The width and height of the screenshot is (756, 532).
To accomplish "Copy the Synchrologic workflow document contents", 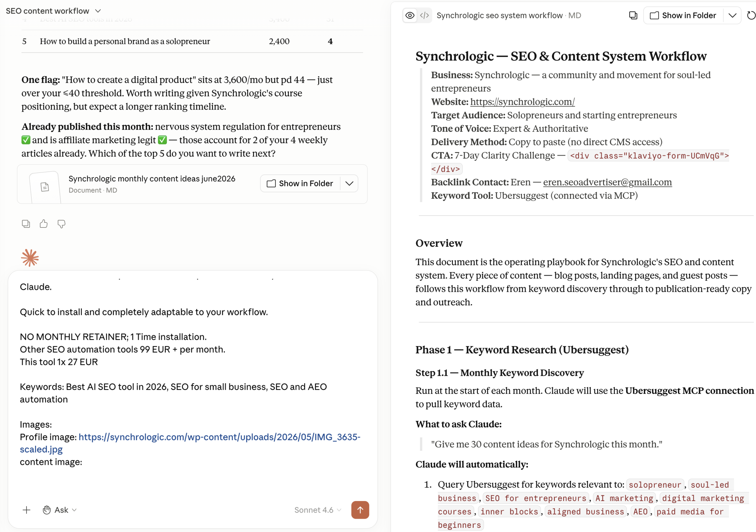I will (x=633, y=15).
